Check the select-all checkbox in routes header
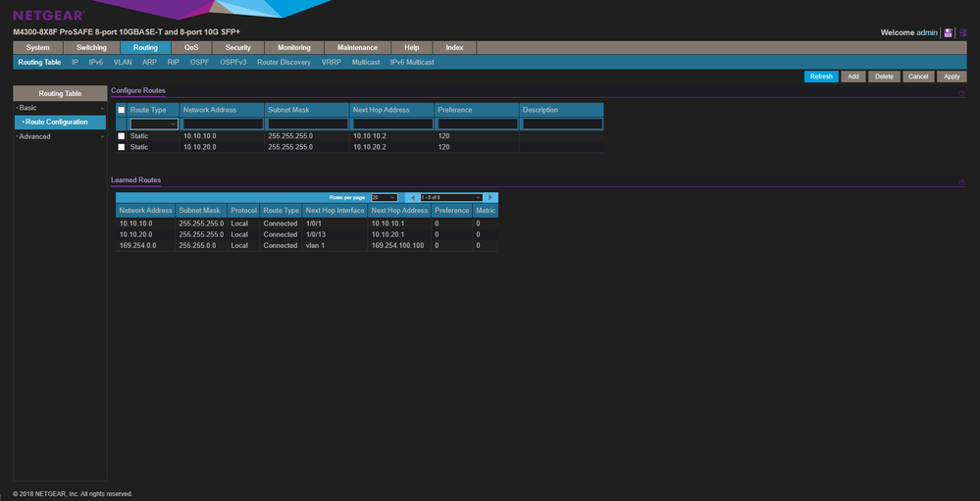980x501 pixels. click(122, 110)
